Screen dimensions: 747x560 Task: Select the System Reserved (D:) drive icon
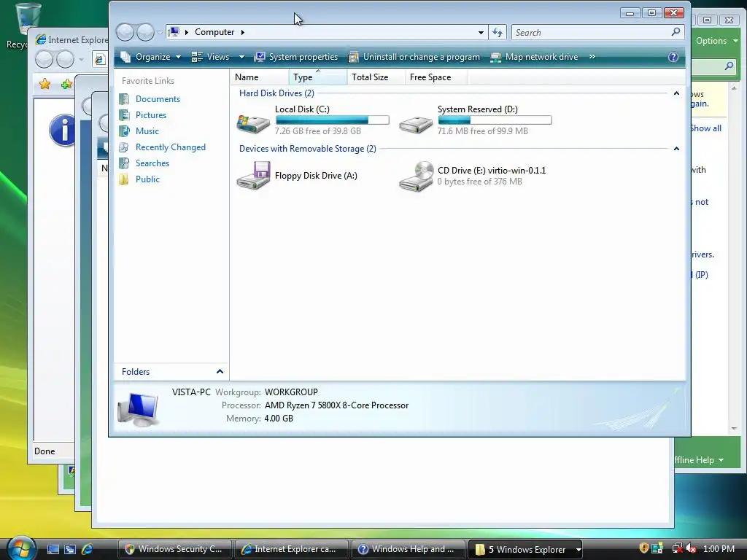coord(415,124)
